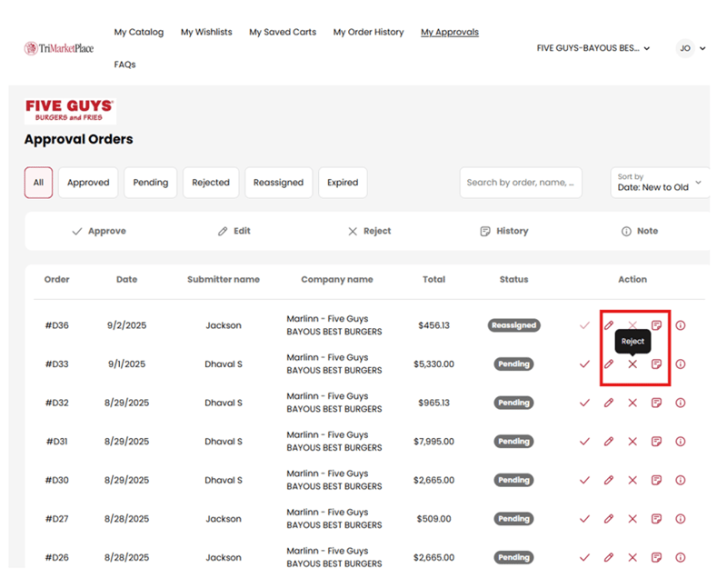Open My Saved Carts page
727x588 pixels.
pos(283,32)
